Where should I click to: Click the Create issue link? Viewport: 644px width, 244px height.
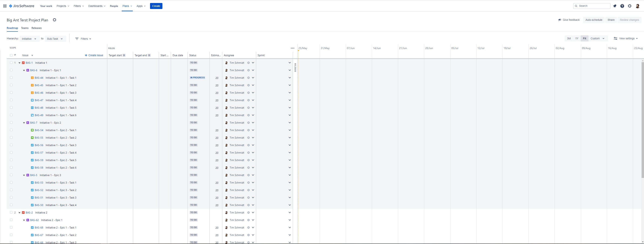pyautogui.click(x=94, y=55)
